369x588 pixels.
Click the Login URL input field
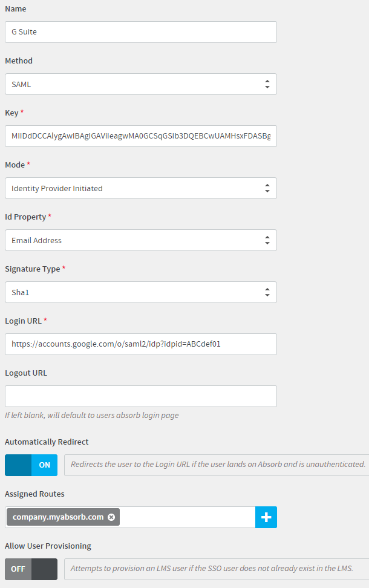[141, 344]
